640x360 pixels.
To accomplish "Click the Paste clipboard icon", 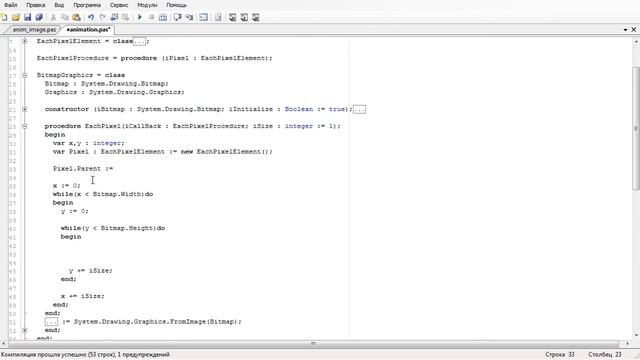I will [x=76, y=17].
